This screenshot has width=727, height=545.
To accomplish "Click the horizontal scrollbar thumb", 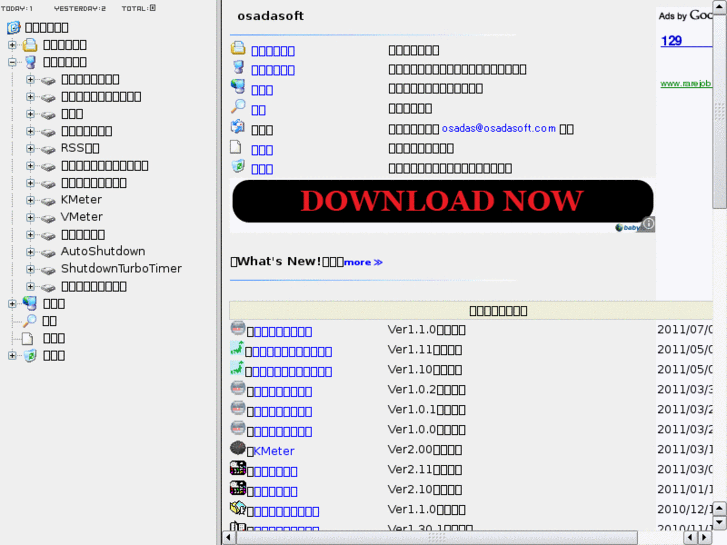I will click(437, 538).
